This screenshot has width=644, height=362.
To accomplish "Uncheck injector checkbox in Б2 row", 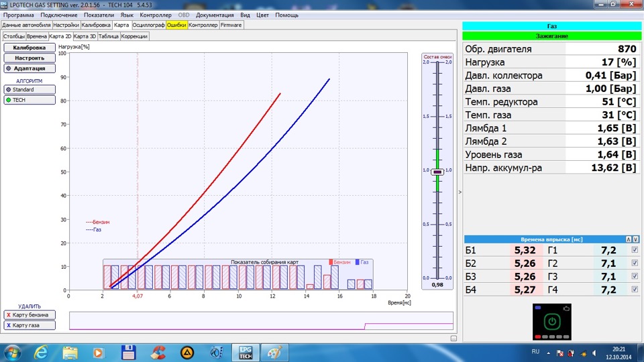I will [635, 263].
